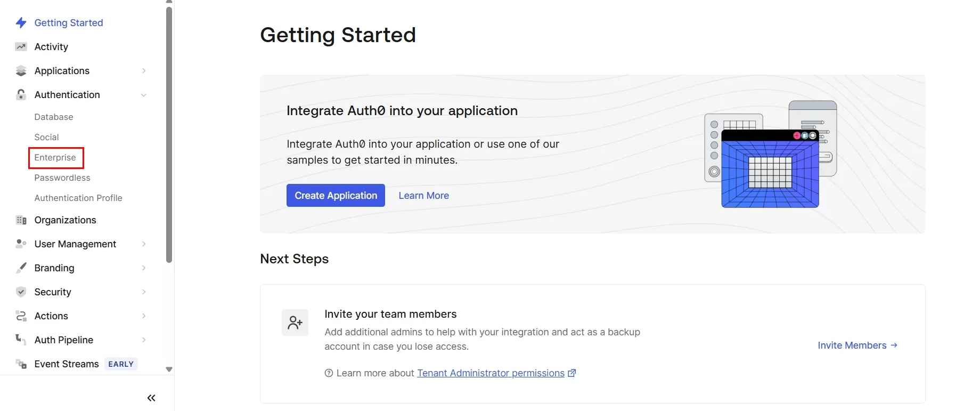Click the EARLY badge

(x=121, y=364)
